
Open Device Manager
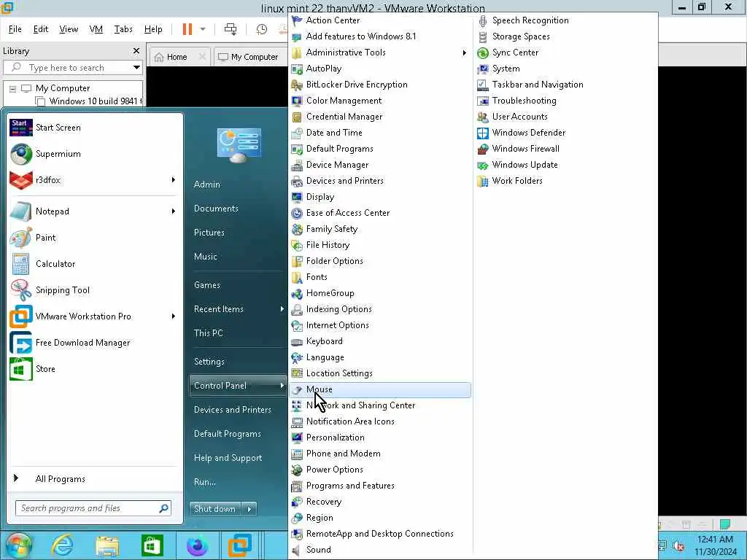(337, 165)
